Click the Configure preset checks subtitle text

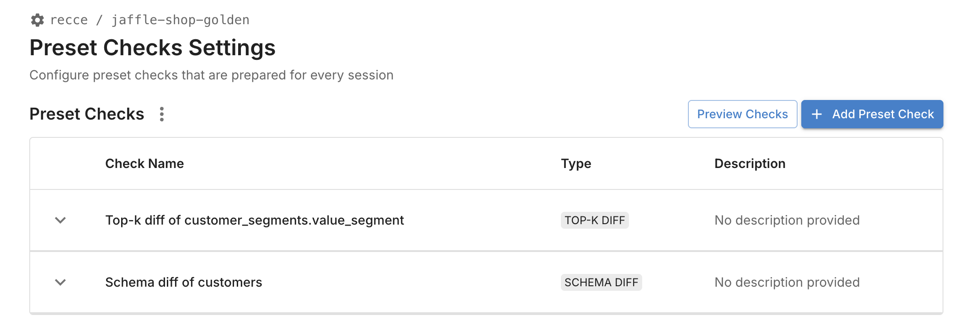click(x=211, y=75)
